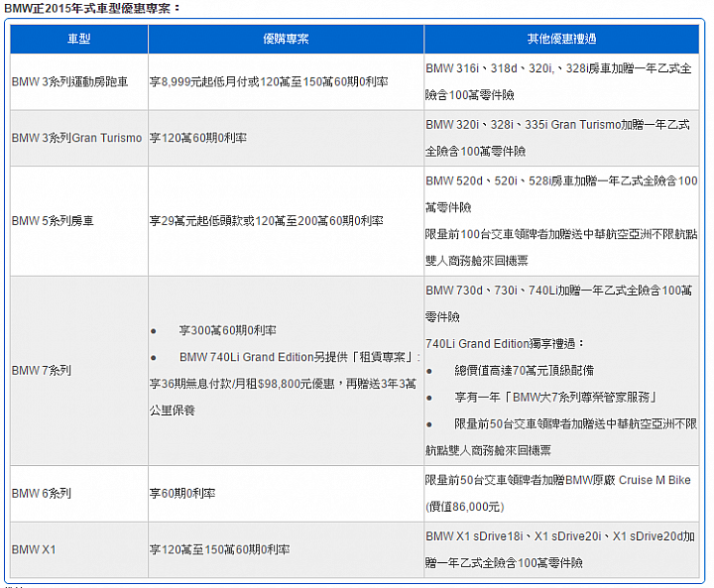Viewport: 714px width, 588px height.
Task: Click the BMW大7系列尊榮管家服務 bullet
Action: (x=555, y=398)
